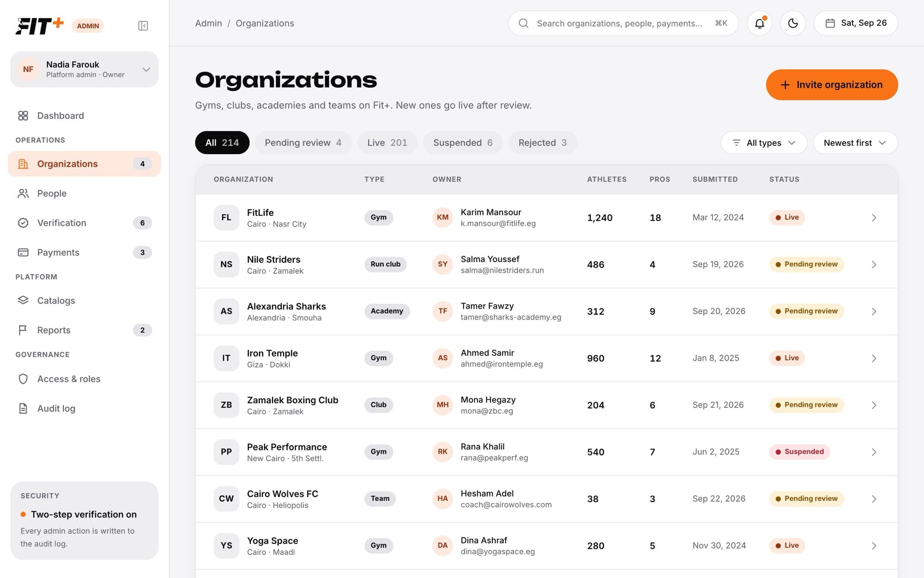Open the Newest first sort dropdown
This screenshot has height=578, width=924.
855,143
